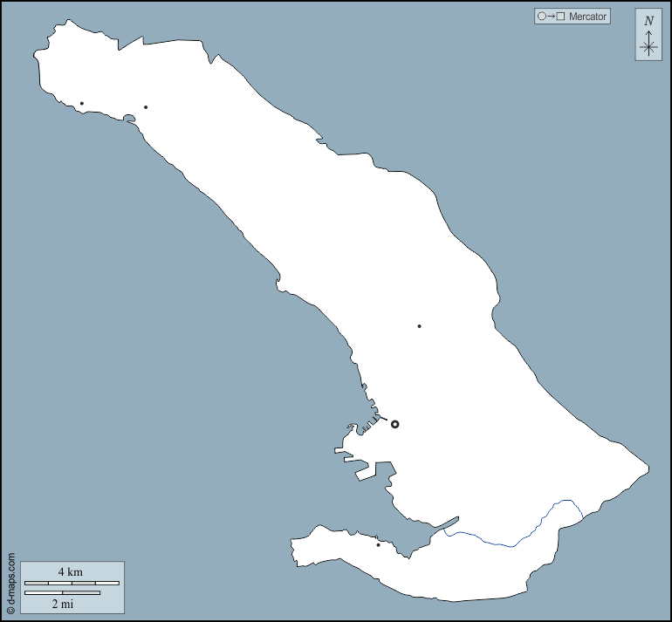The image size is (672, 622).
Task: Click the compass star below the north arrow
Action: point(648,48)
